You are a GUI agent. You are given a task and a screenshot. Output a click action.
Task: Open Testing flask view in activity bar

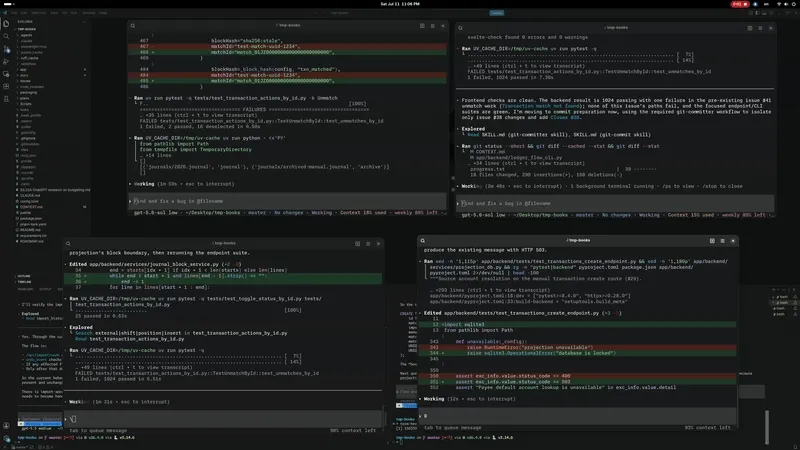(6, 98)
